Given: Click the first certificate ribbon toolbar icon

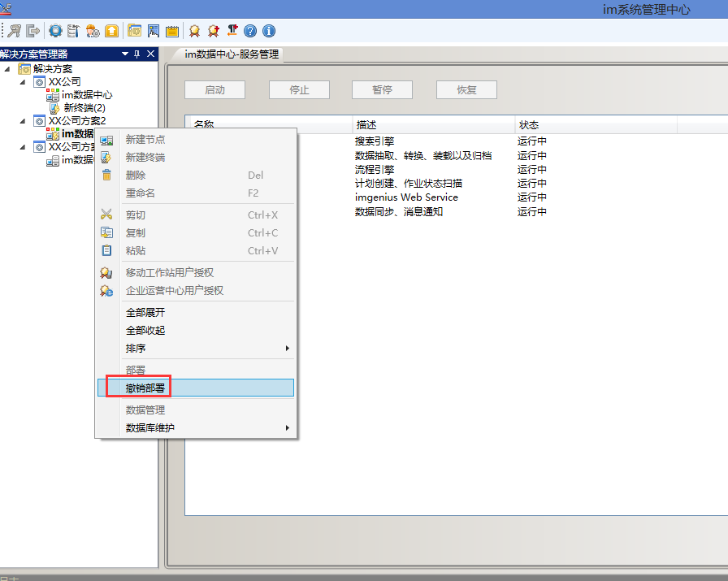Looking at the screenshot, I should point(194,31).
